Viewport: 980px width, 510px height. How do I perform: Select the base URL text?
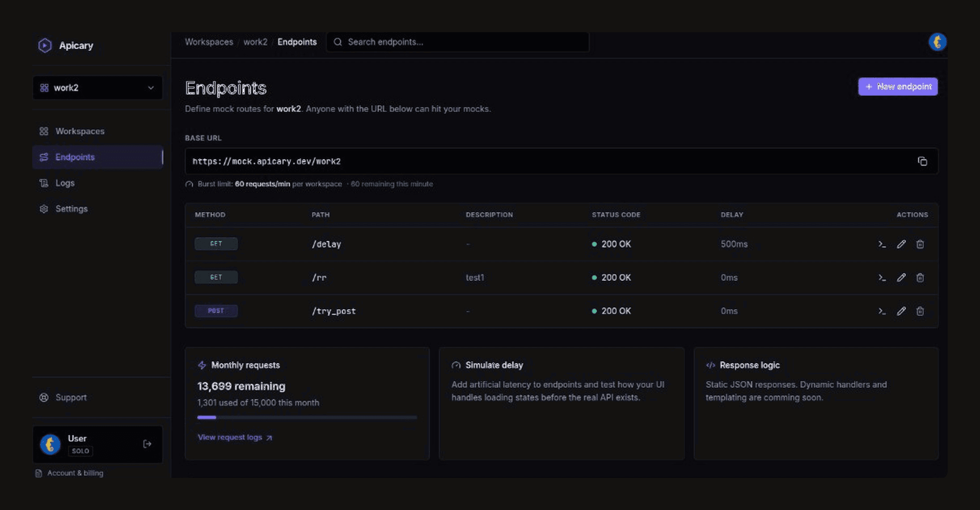coord(266,161)
